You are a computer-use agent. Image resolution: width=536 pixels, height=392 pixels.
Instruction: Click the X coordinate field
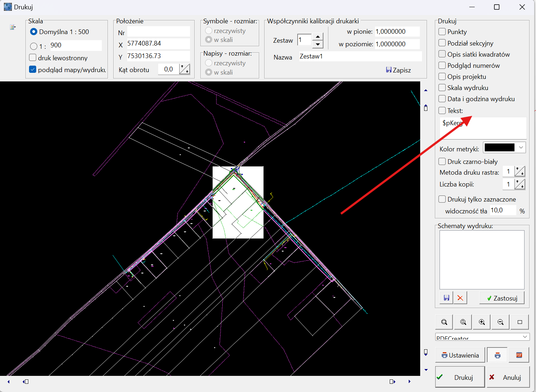[x=158, y=44]
